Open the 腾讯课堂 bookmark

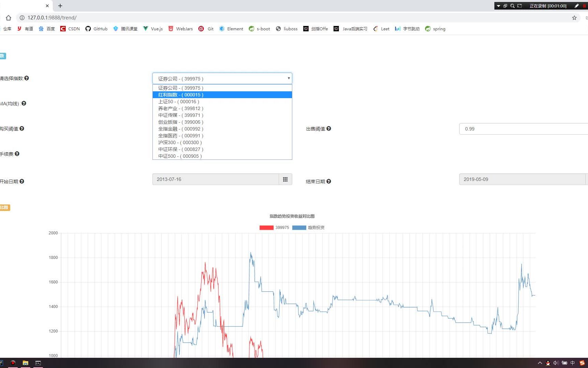tap(125, 29)
